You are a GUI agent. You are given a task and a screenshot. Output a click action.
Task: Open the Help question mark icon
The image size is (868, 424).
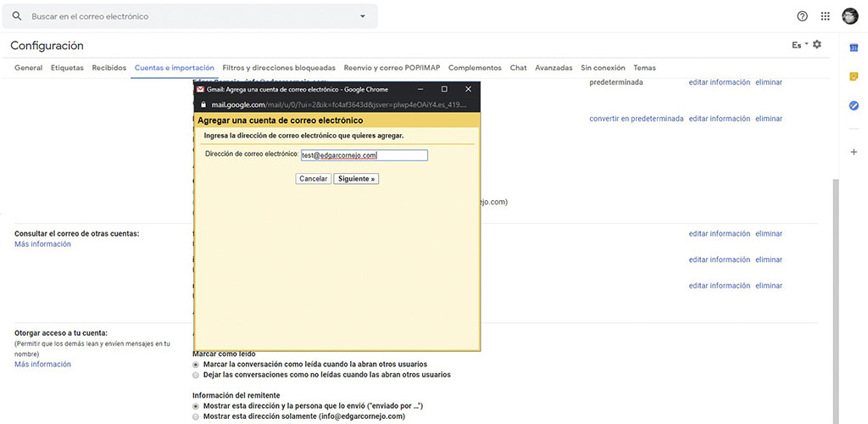(x=802, y=17)
